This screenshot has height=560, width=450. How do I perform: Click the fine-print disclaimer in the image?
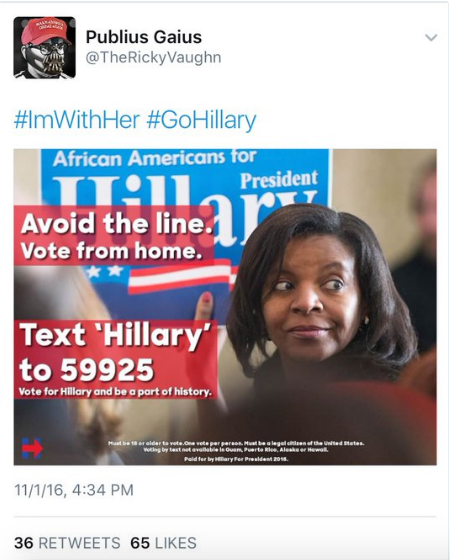click(x=236, y=451)
